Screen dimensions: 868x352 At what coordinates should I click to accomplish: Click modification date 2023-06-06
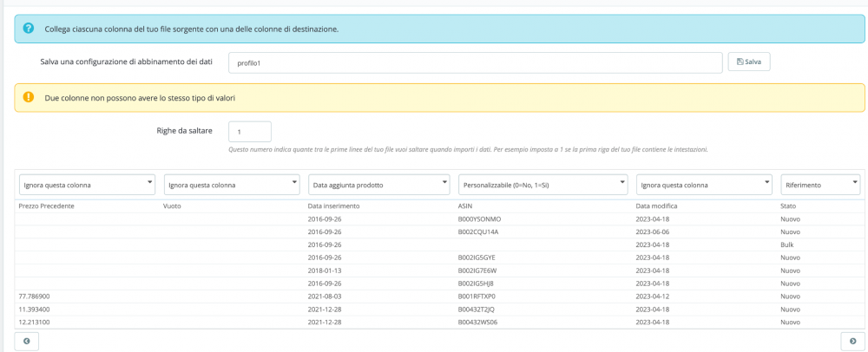coord(653,231)
